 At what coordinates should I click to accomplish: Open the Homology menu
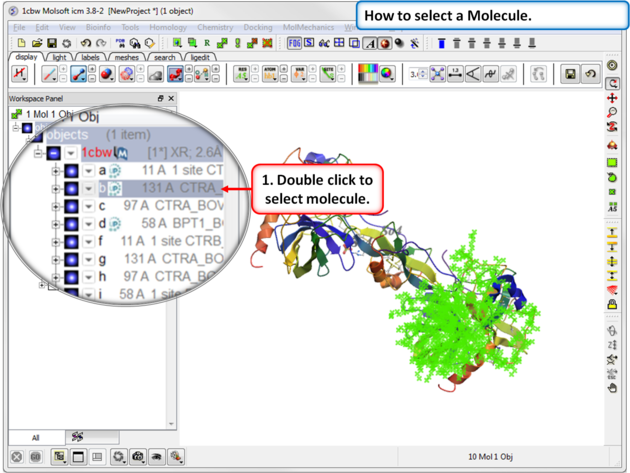click(x=168, y=28)
